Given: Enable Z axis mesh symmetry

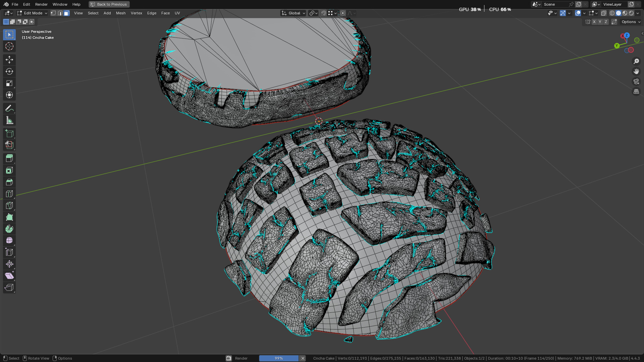Looking at the screenshot, I should point(606,22).
